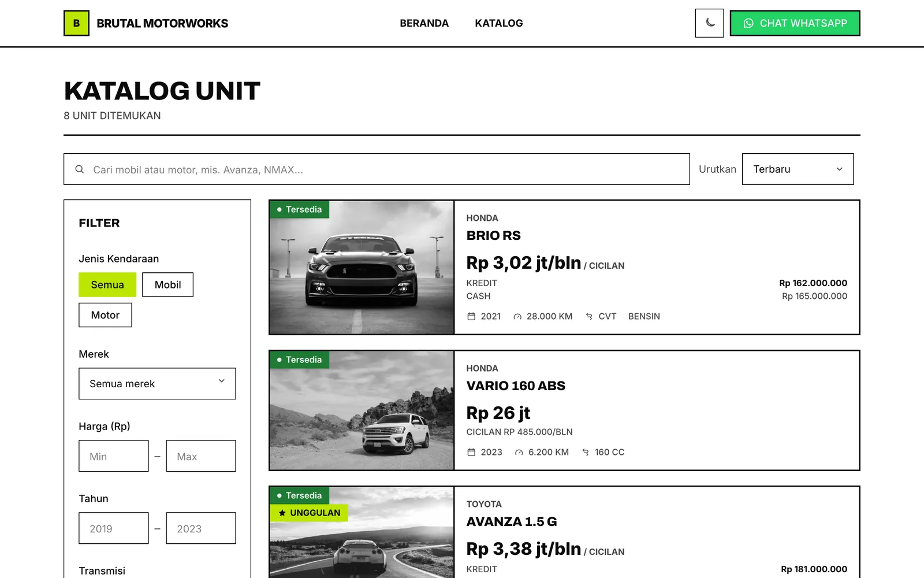924x578 pixels.
Task: Click the Max price input field
Action: (x=201, y=456)
